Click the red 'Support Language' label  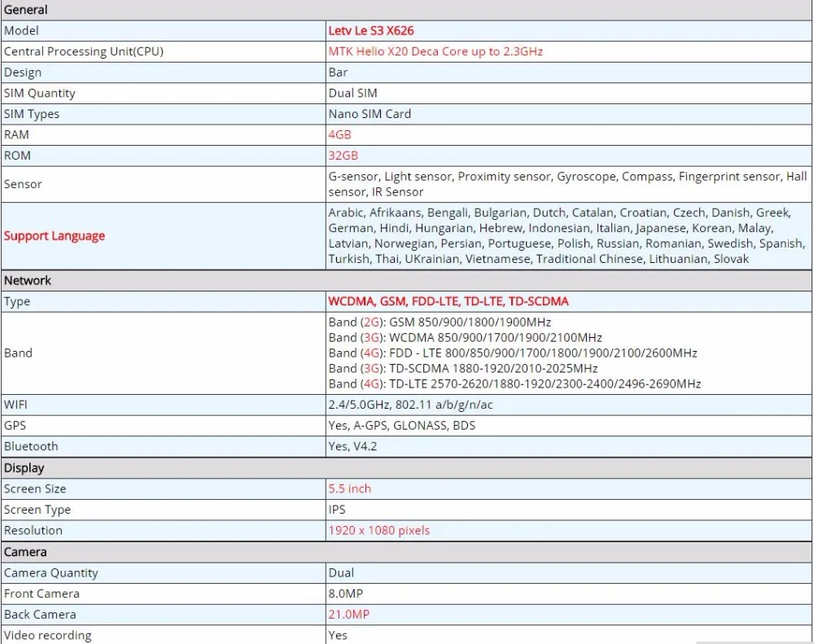(x=55, y=236)
